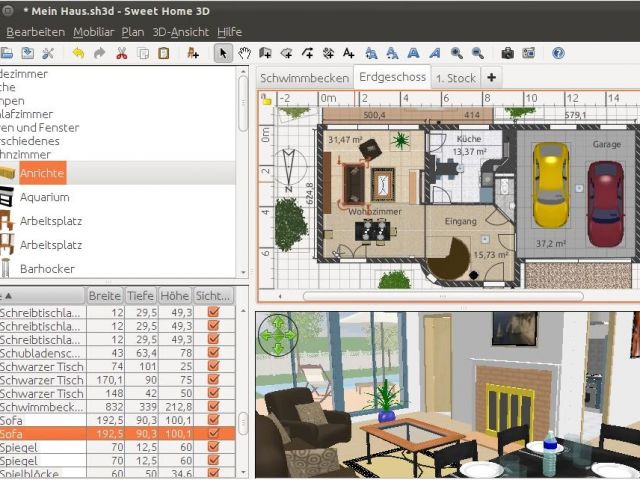The height and width of the screenshot is (480, 640).
Task: Select Wohnzimmer category in catalog tree
Action: tap(28, 153)
